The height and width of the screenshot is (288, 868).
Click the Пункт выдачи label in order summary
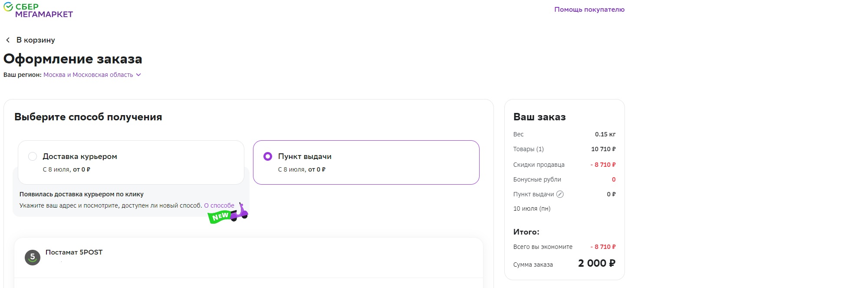click(x=533, y=194)
